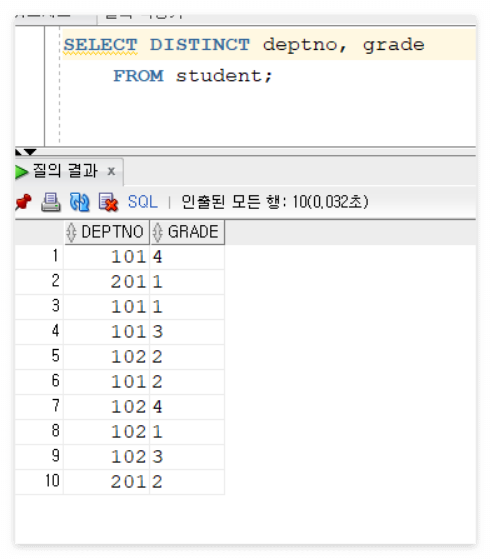Select row number 3 header
The width and height of the screenshot is (491, 559).
[x=39, y=307]
